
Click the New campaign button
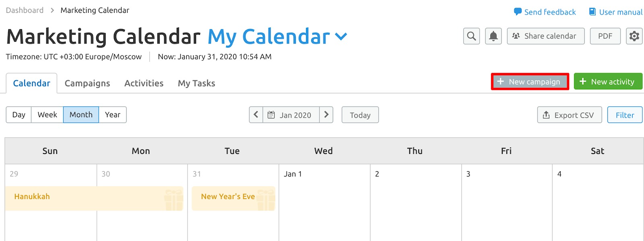click(x=530, y=81)
